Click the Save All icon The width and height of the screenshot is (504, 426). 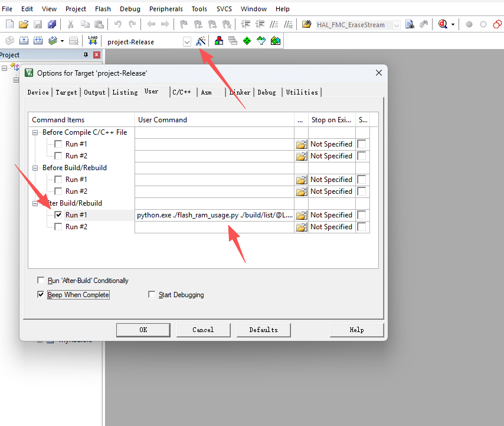click(52, 24)
